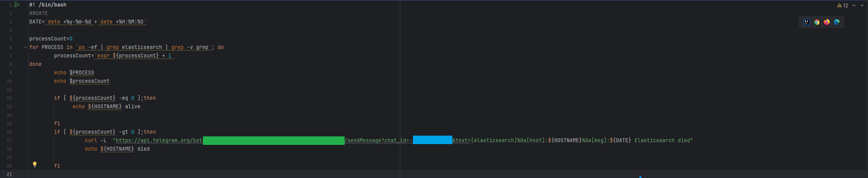Click the yellow lightbulb quick-fix icon
Viewport: 868px width, 178px height.
(x=35, y=165)
